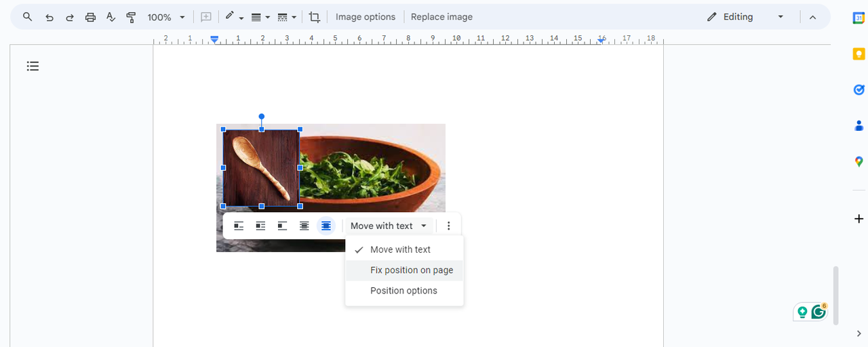
Task: Click the search magnifier icon in the toolbar
Action: [28, 17]
